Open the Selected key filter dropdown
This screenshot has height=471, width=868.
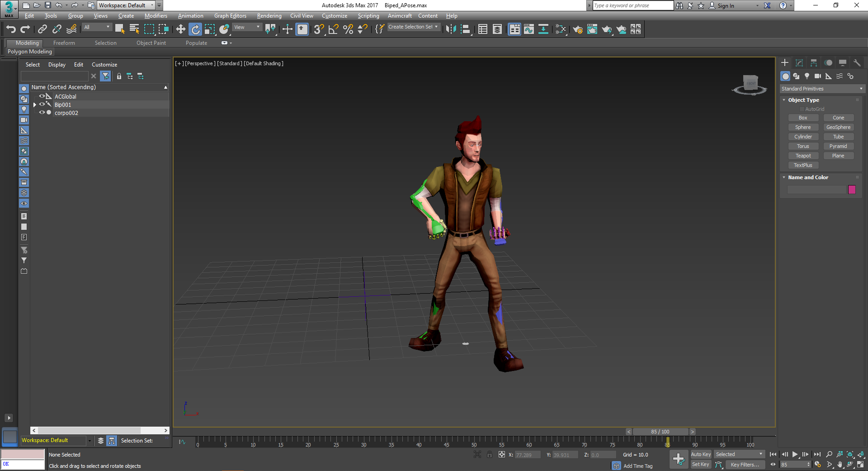coord(739,454)
